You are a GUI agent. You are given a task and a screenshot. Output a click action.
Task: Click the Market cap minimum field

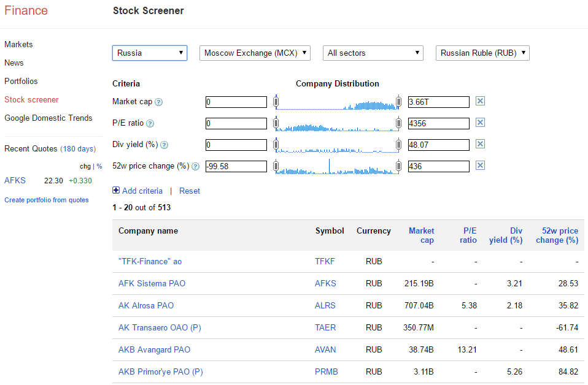point(236,102)
